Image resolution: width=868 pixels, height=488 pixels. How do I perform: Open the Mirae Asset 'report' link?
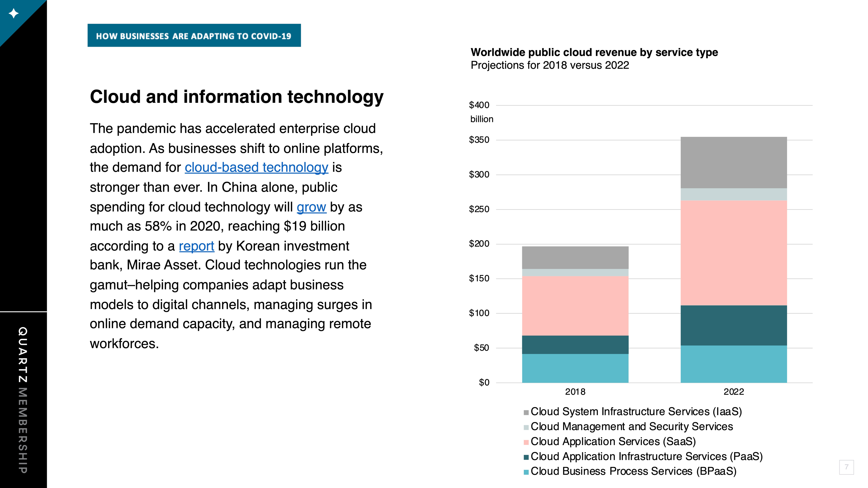click(x=196, y=246)
